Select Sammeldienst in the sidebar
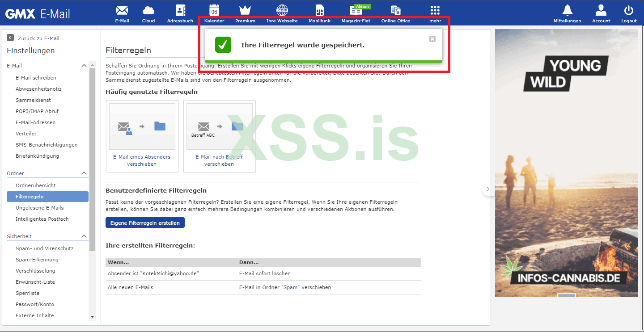This screenshot has height=332, width=644. (33, 100)
